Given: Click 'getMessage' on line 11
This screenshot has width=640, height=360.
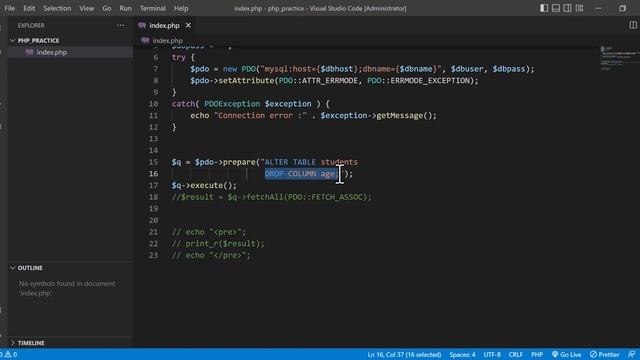Looking at the screenshot, I should pos(399,116).
